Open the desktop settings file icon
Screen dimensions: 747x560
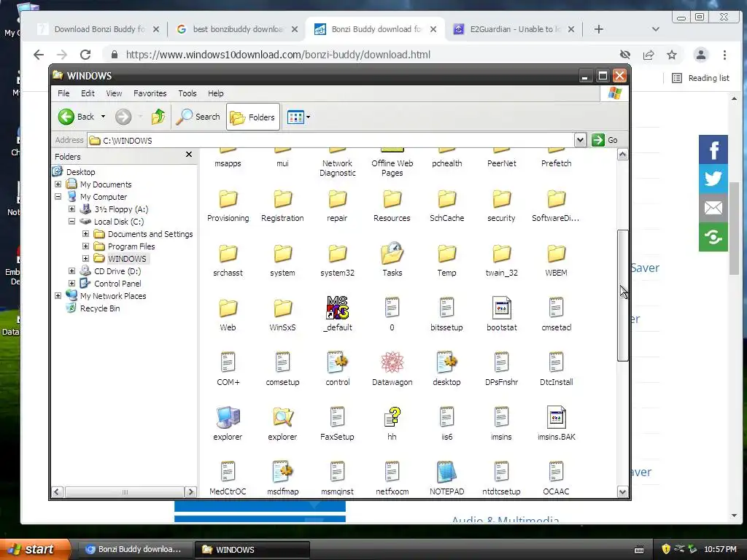(446, 362)
